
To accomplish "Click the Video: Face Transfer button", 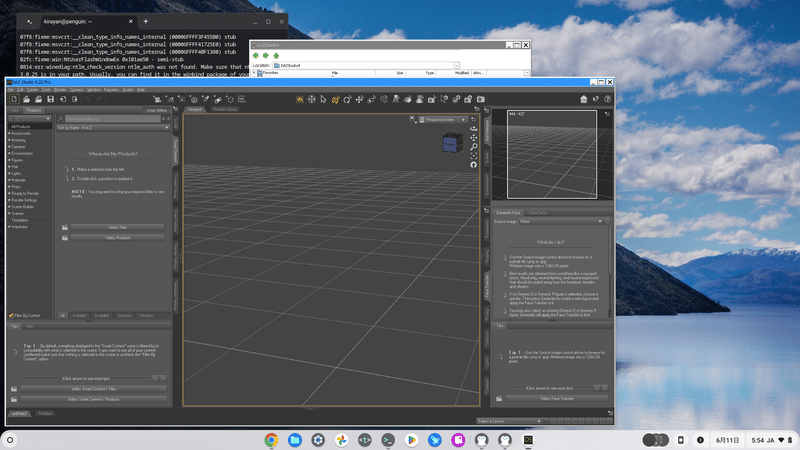I will click(x=557, y=398).
